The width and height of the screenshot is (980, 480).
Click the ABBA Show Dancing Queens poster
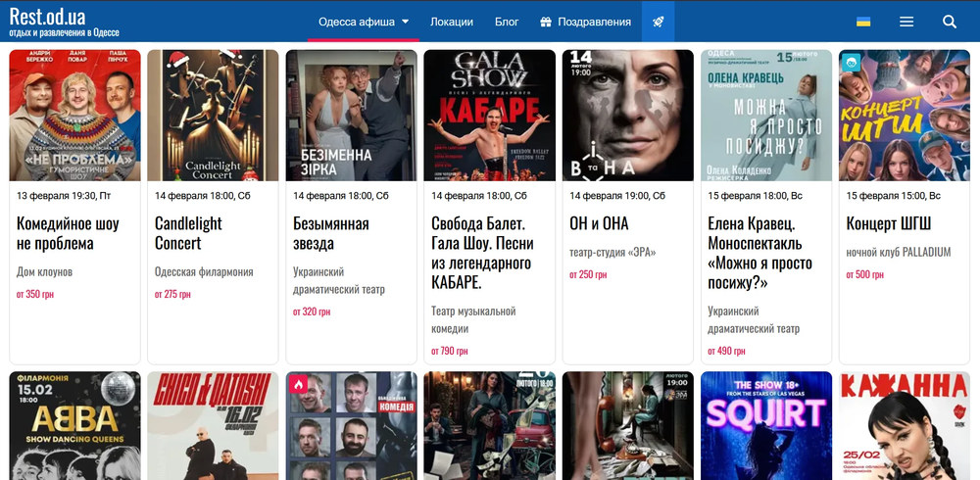coord(74,425)
